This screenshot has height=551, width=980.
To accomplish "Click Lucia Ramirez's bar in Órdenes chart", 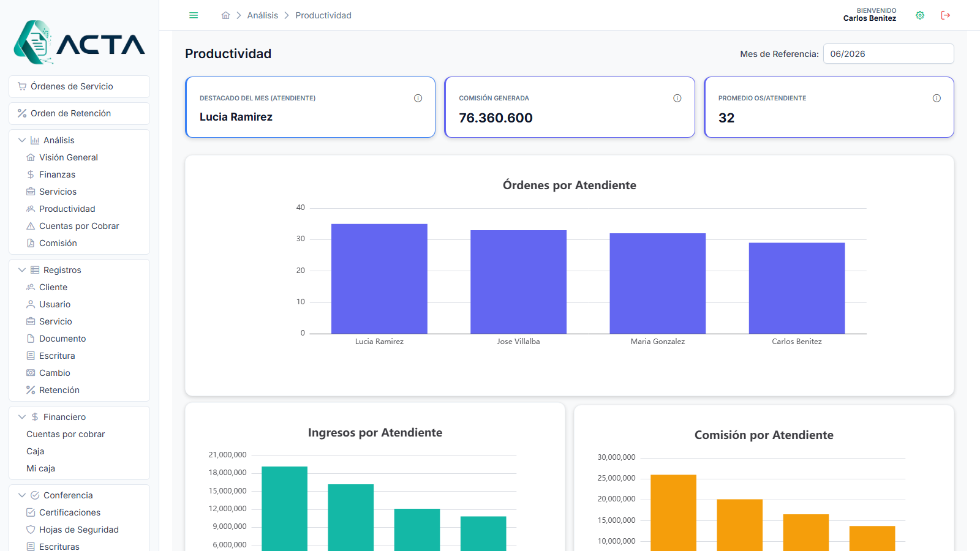I will (379, 279).
